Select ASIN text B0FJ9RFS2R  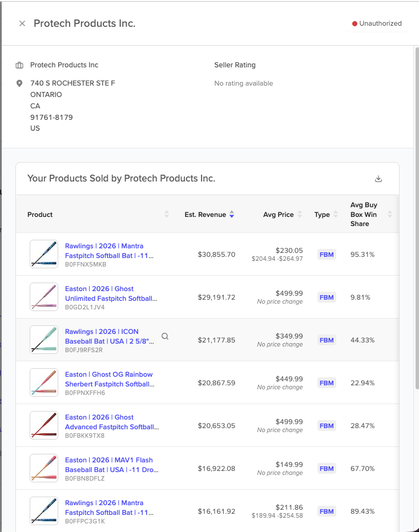[x=84, y=350]
